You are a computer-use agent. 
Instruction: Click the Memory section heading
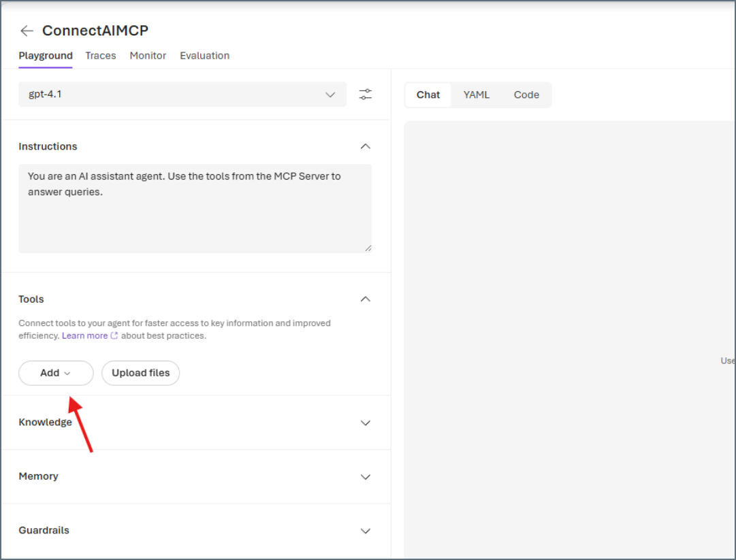click(x=39, y=476)
